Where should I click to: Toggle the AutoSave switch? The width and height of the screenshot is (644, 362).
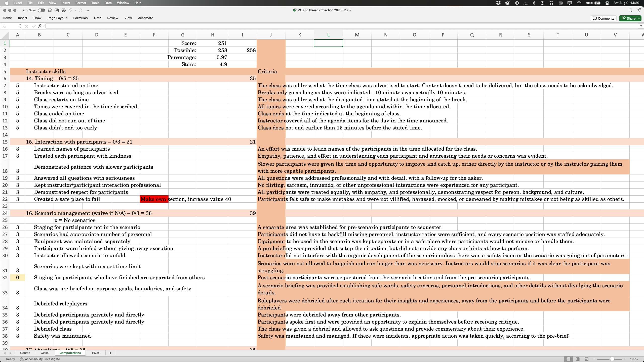coord(42,10)
